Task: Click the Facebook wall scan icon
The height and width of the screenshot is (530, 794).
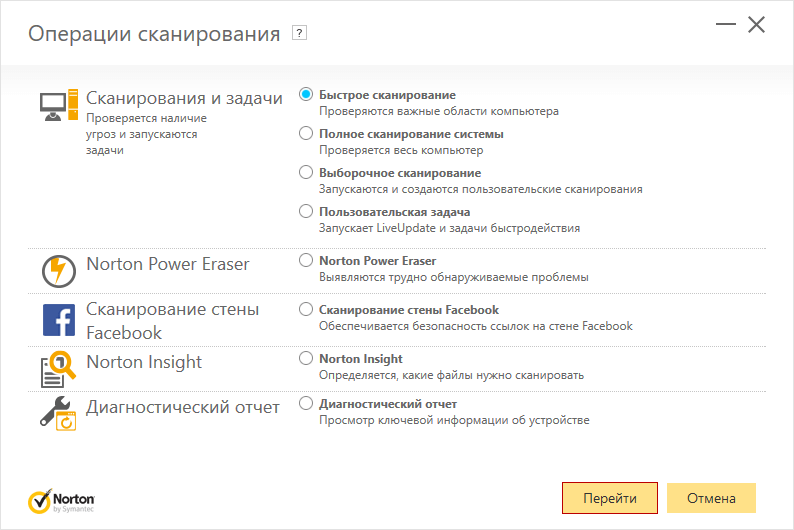Action: coord(59,320)
